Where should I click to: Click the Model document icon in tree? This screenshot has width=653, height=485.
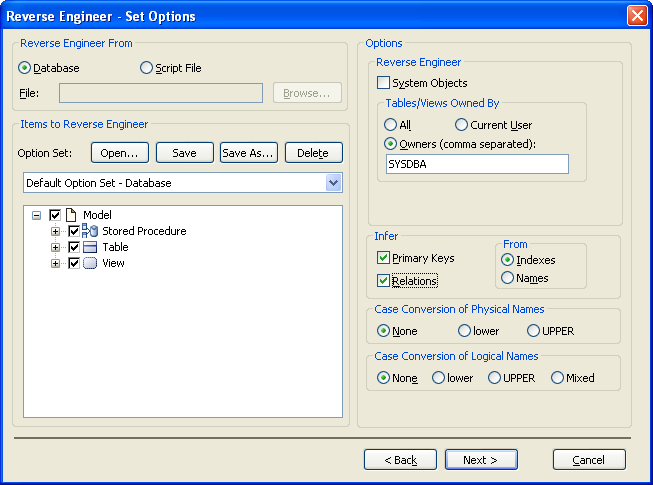pyautogui.click(x=71, y=215)
